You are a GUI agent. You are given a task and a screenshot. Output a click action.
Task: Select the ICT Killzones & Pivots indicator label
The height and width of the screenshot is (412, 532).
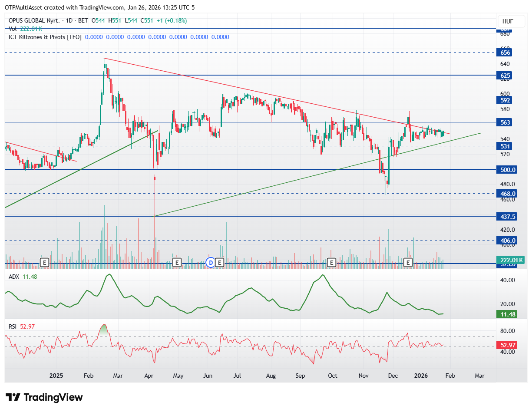click(45, 37)
